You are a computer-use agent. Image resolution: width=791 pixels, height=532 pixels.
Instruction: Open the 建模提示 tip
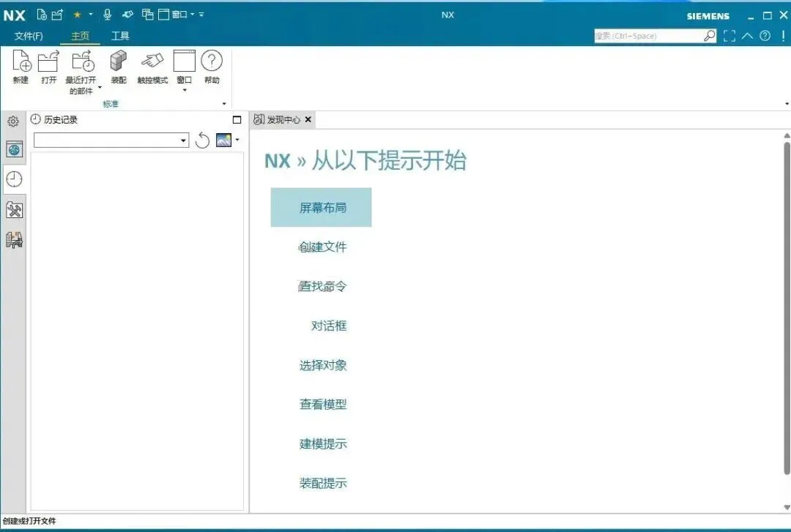[323, 443]
